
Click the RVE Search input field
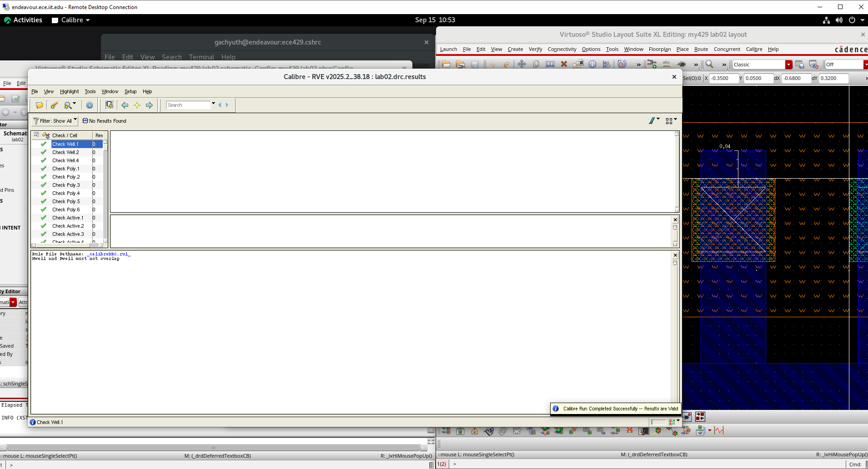pyautogui.click(x=188, y=105)
